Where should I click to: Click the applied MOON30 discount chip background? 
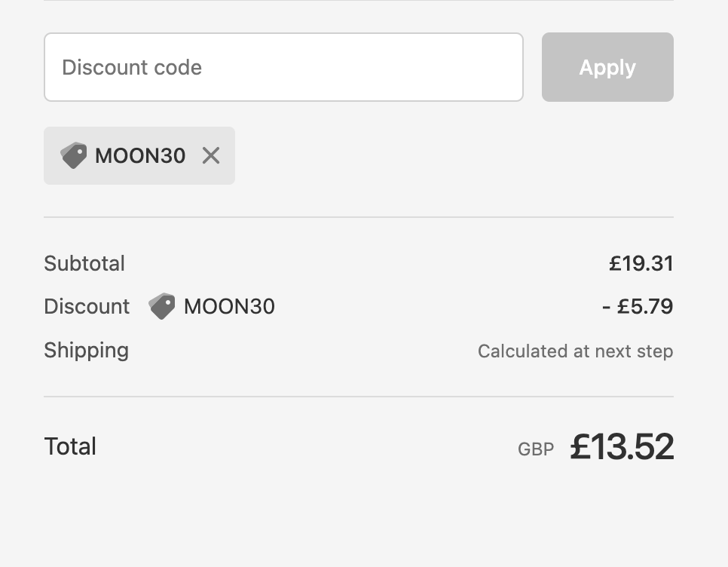139,155
